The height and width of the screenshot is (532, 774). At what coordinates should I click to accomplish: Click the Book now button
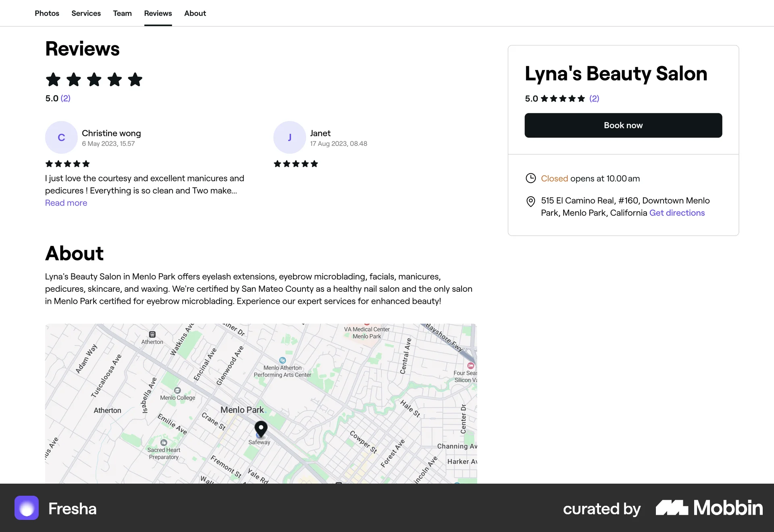pos(623,125)
